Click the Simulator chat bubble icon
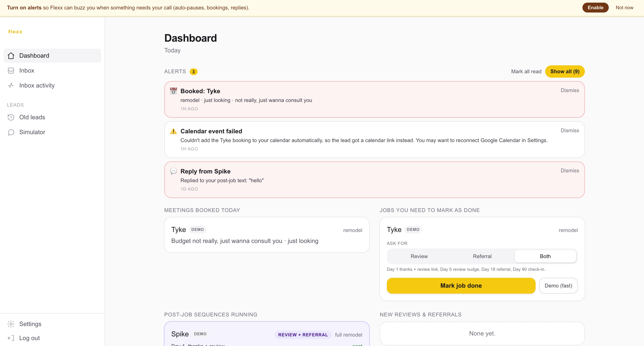 11,132
